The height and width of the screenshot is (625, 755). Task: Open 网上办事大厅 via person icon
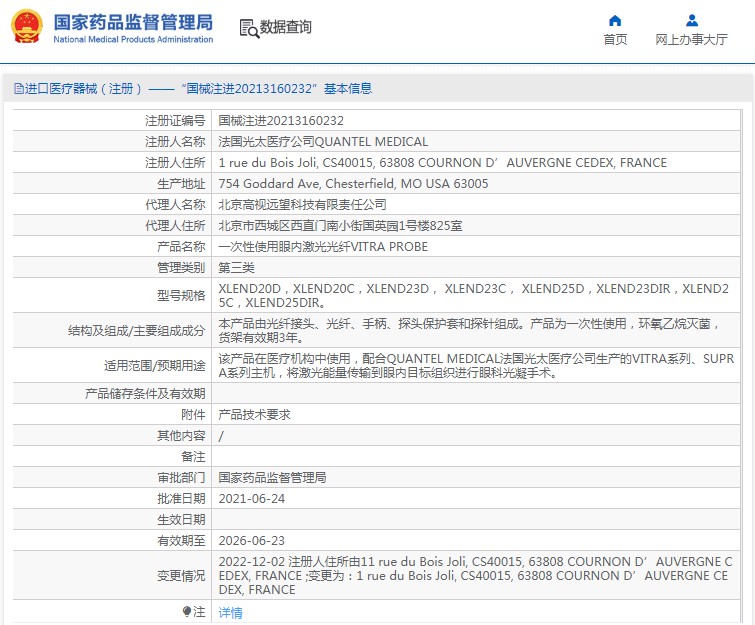691,20
